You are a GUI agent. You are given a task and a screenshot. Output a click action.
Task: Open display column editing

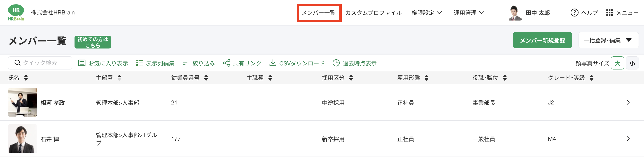[x=155, y=63]
